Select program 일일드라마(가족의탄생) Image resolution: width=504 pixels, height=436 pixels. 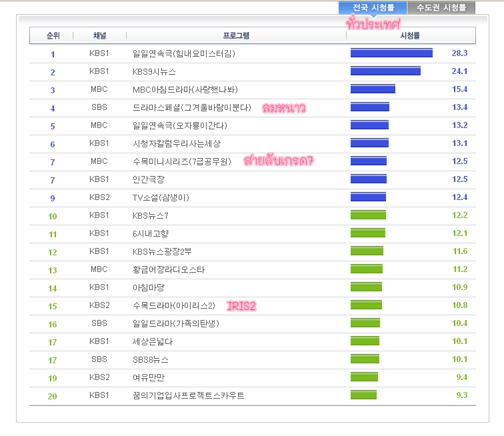point(176,323)
